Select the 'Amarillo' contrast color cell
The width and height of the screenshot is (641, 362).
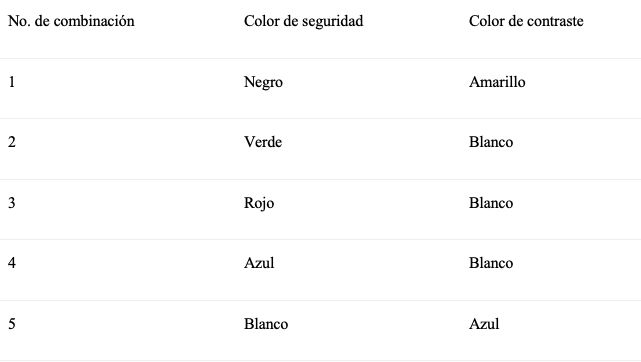(497, 82)
